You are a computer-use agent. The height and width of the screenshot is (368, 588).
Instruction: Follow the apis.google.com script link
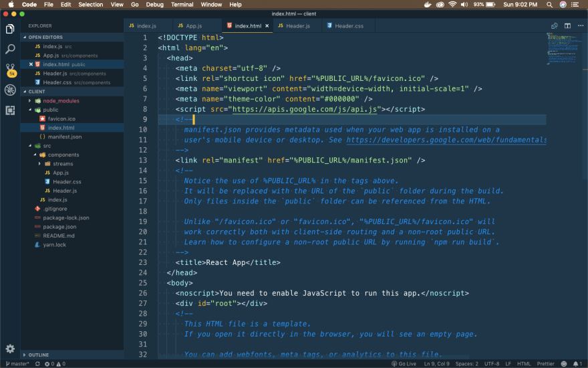(305, 109)
